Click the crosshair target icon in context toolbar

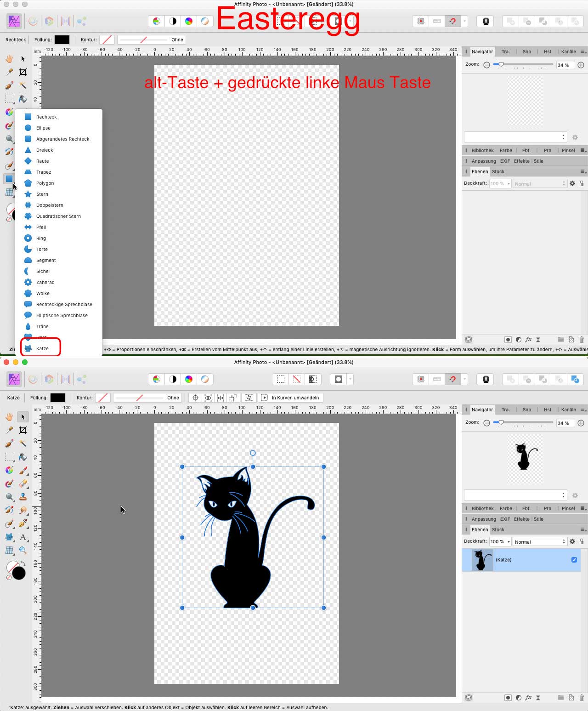point(195,398)
